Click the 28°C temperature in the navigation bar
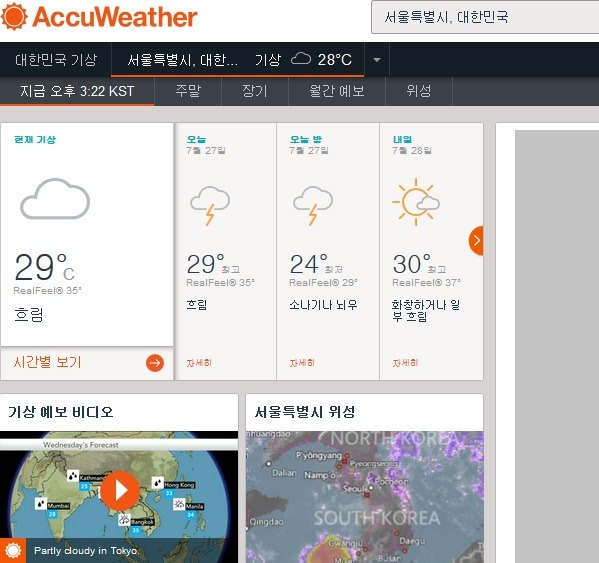Image resolution: width=599 pixels, height=563 pixels. 335,60
